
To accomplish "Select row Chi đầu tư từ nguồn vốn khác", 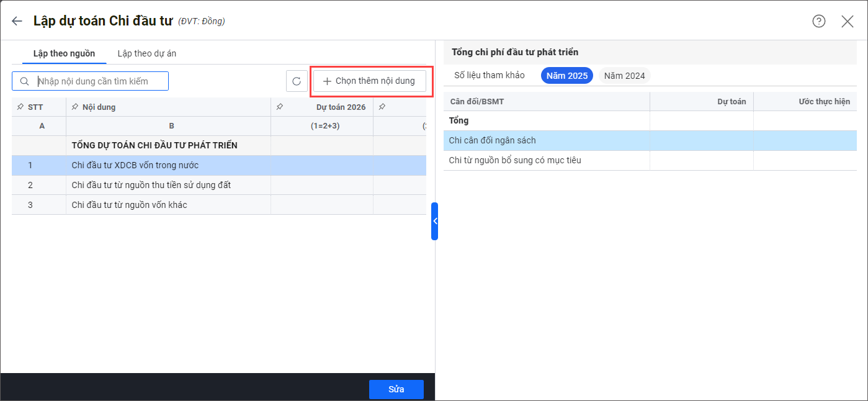I will (129, 205).
